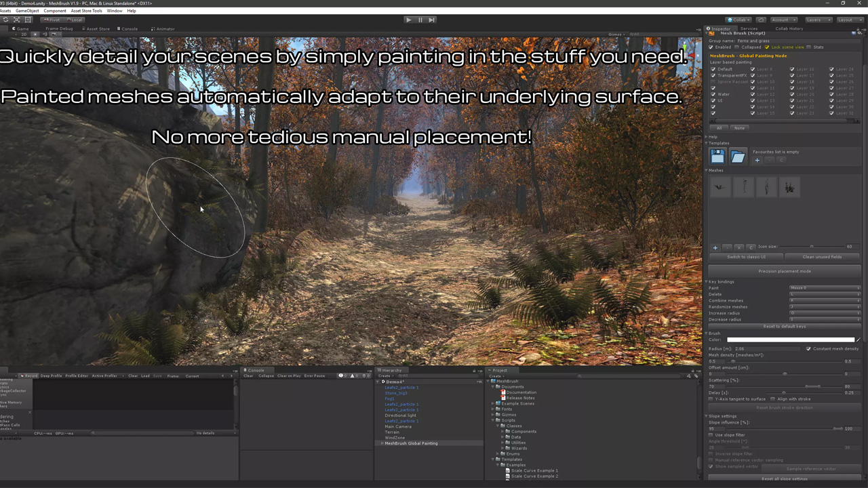The image size is (868, 488).
Task: Click the brush Color swatch
Action: click(790, 340)
